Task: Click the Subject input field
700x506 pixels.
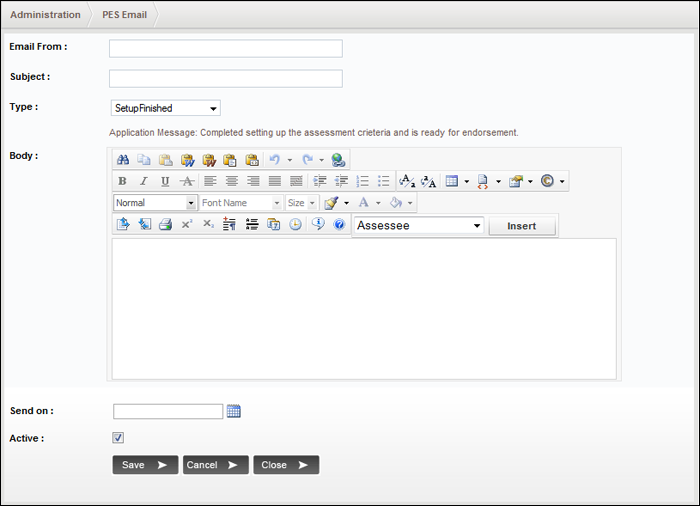Action: (226, 79)
